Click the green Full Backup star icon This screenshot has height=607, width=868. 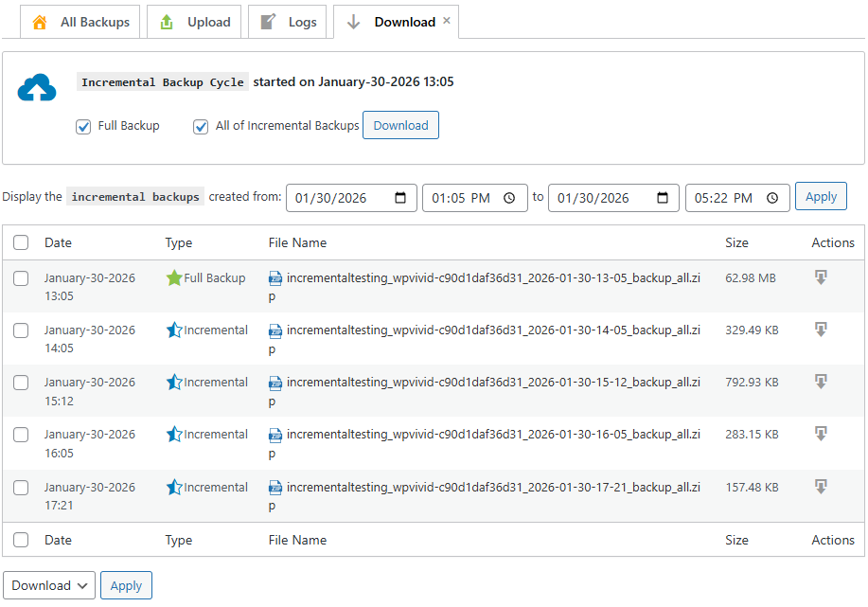click(174, 277)
